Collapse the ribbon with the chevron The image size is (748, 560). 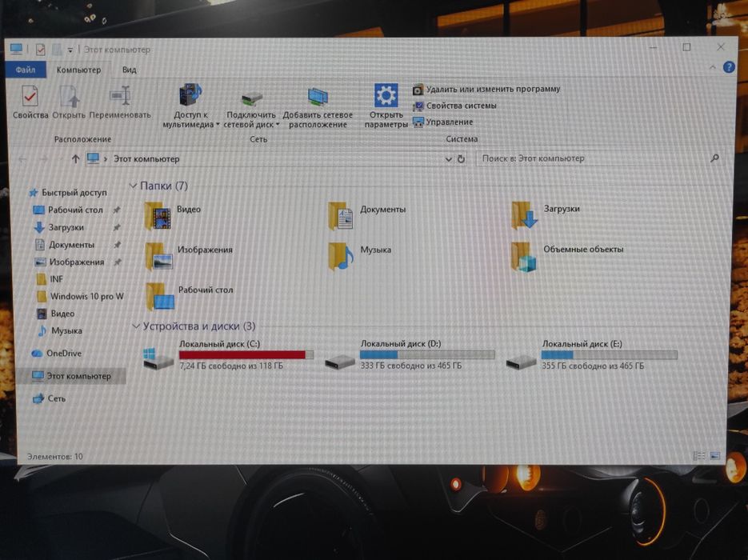coord(712,67)
